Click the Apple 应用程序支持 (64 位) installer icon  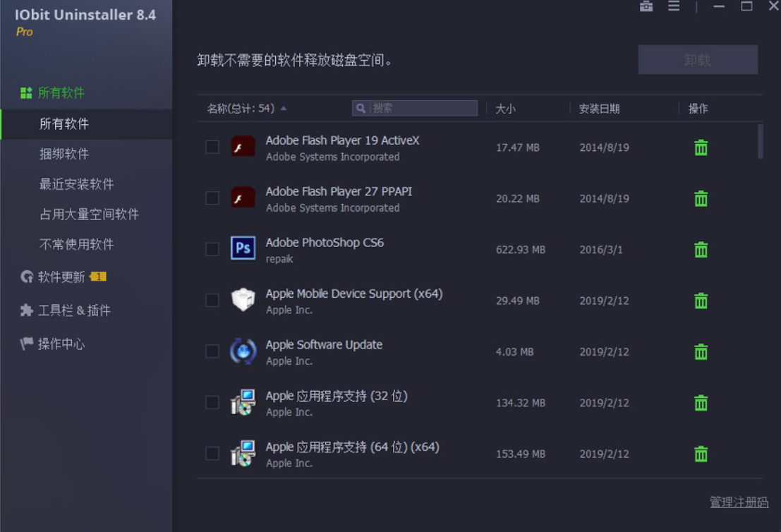pos(243,453)
